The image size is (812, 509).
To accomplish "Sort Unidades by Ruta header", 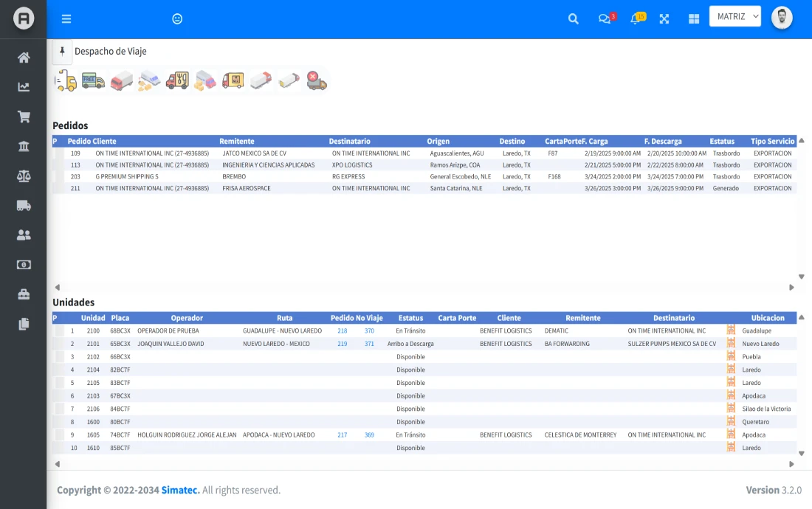I will [x=284, y=318].
